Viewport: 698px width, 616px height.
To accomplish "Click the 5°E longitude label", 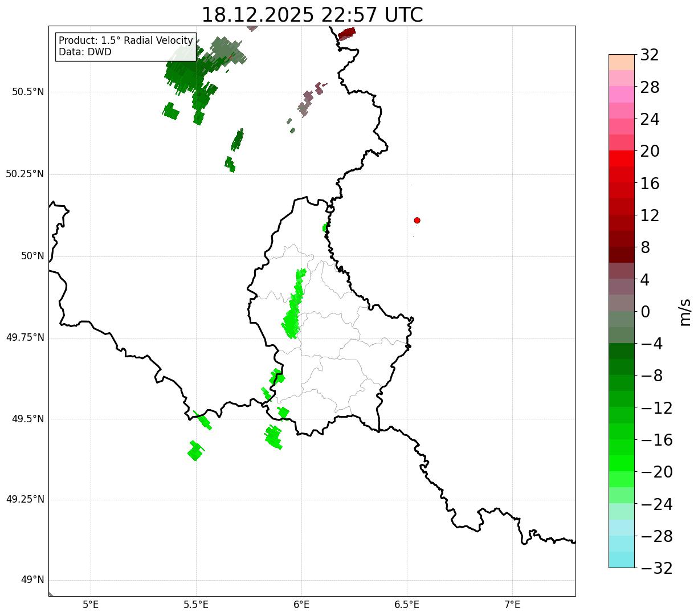I will (x=91, y=605).
